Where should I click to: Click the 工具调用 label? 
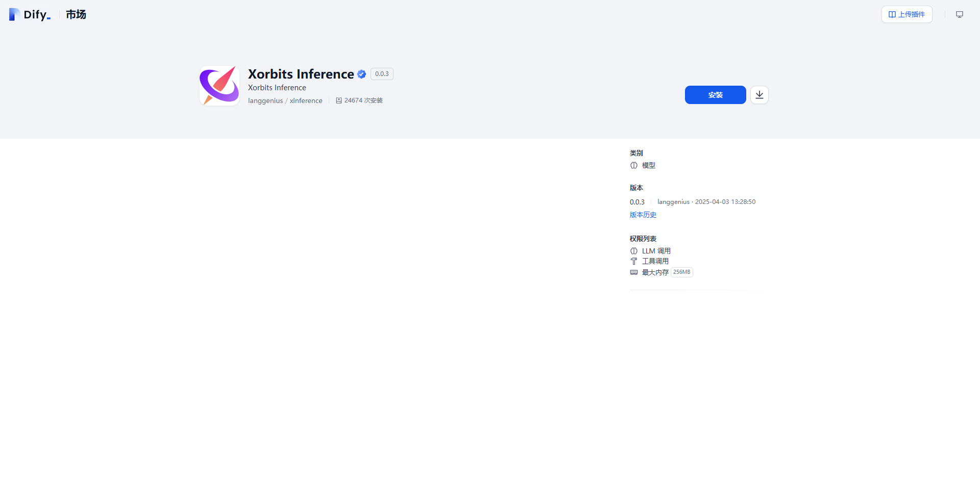(x=655, y=261)
